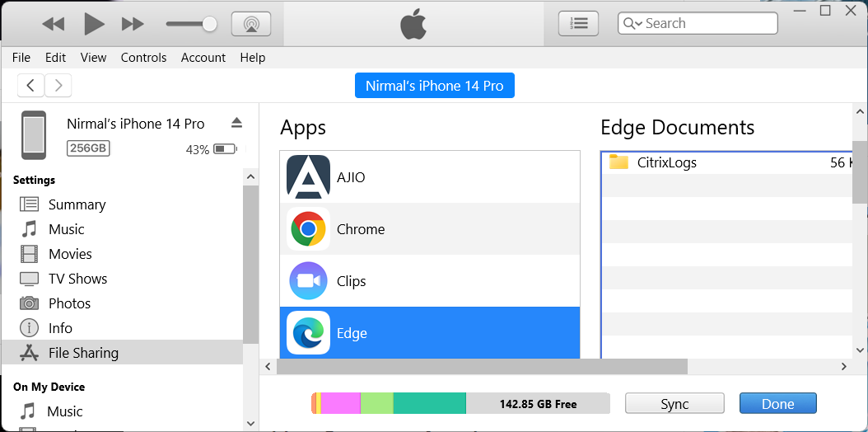The image size is (868, 432).
Task: Click the blue Done button
Action: point(777,404)
